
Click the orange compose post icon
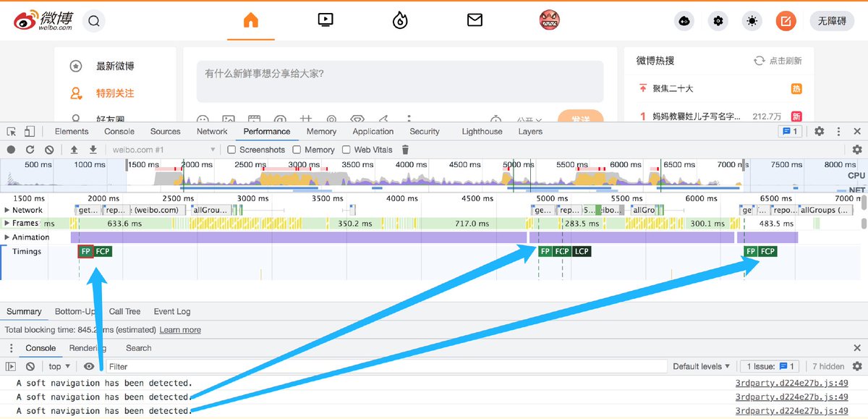(786, 21)
